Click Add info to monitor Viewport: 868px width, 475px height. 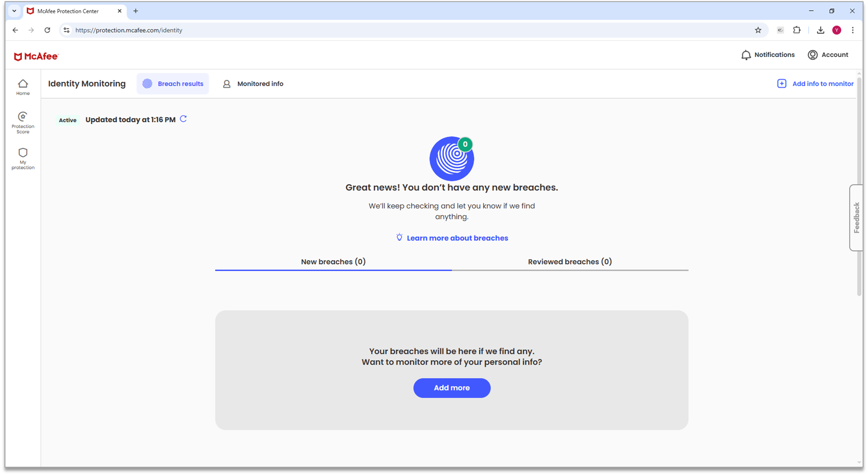coord(815,84)
